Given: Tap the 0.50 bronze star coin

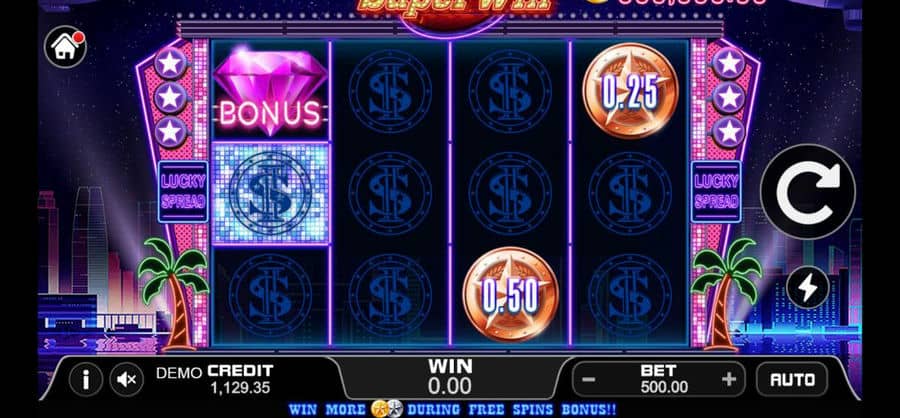Looking at the screenshot, I should coord(510,294).
